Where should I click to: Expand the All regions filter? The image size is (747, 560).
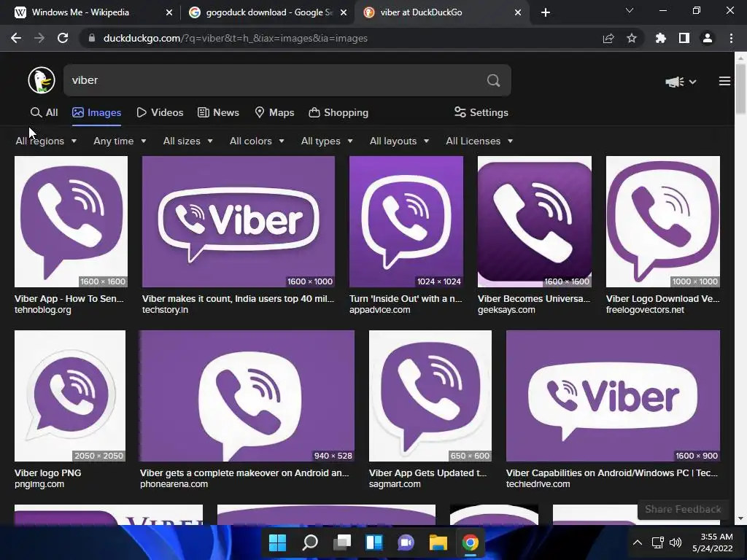46,141
